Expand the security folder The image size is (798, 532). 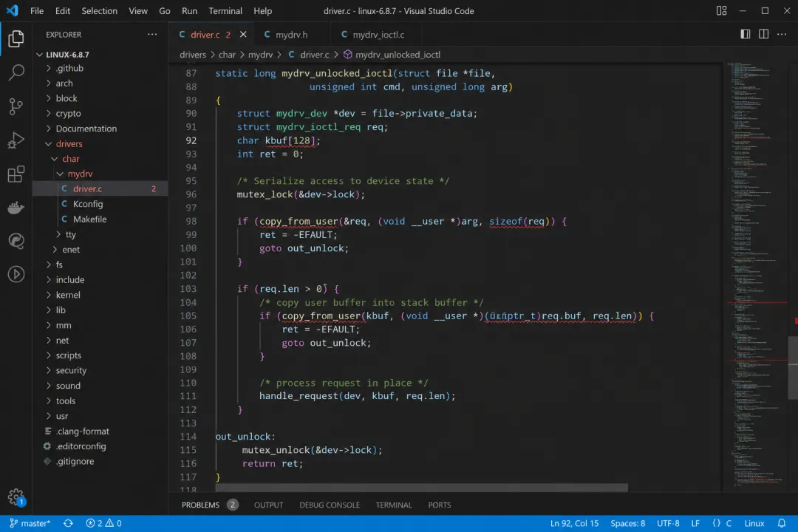(100, 371)
